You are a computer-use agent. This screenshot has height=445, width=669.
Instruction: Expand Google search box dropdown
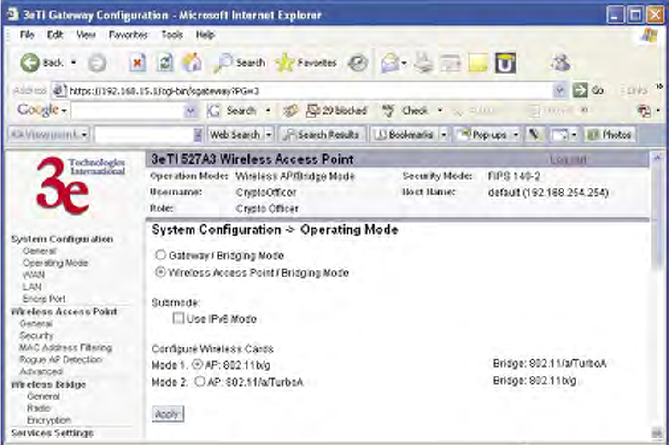point(191,111)
